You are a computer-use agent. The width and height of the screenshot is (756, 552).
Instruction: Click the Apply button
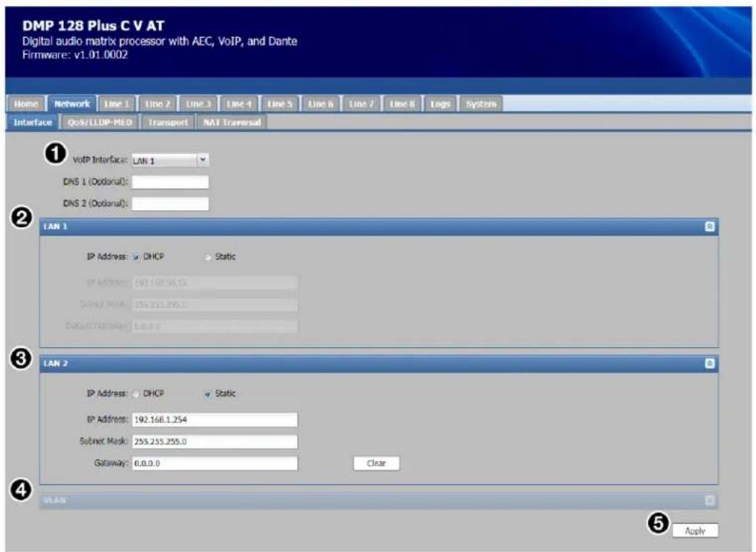click(695, 530)
